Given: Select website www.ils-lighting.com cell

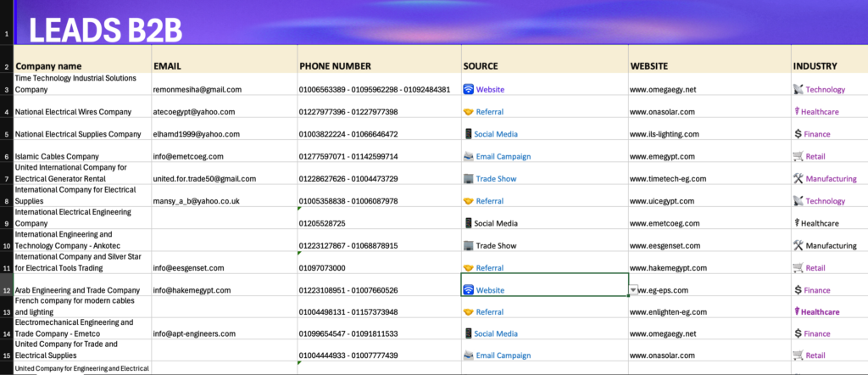Looking at the screenshot, I should point(709,129).
